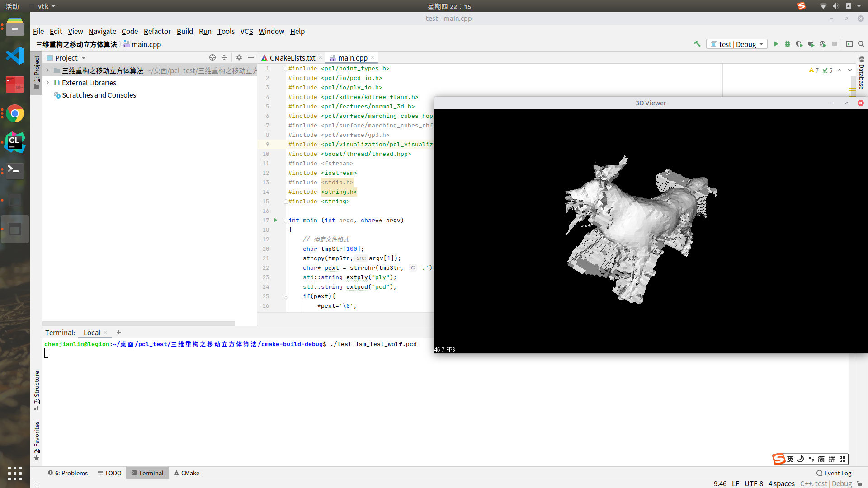Toggle the Structure tool window

(x=37, y=389)
